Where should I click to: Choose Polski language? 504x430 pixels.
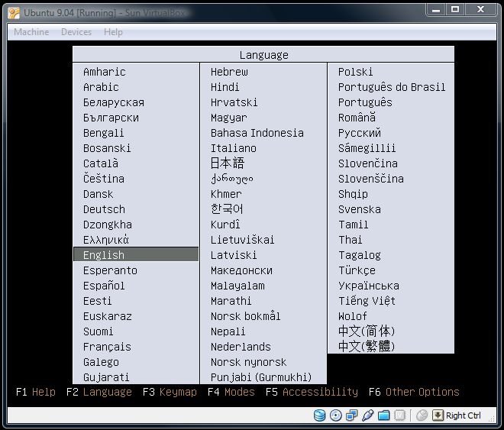[x=355, y=72]
